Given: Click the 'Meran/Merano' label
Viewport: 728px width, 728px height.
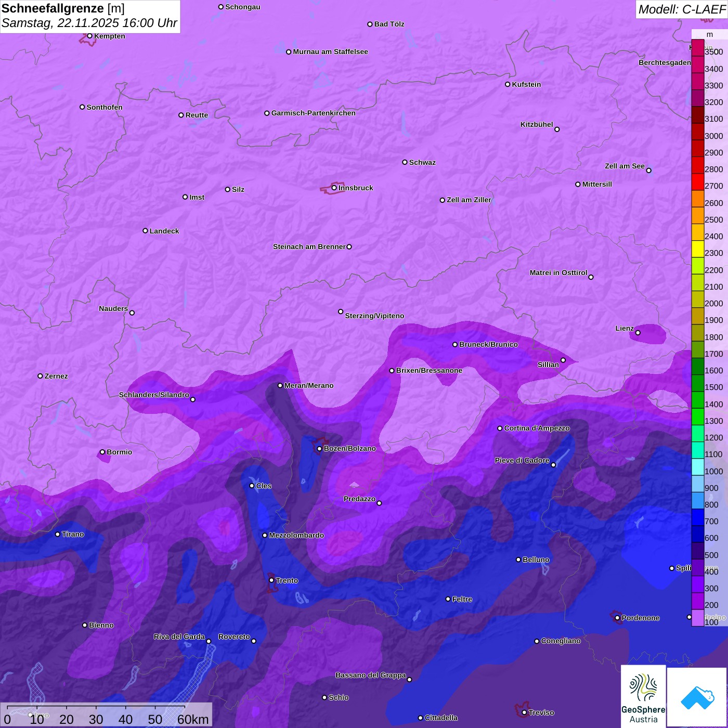Looking at the screenshot, I should (309, 386).
